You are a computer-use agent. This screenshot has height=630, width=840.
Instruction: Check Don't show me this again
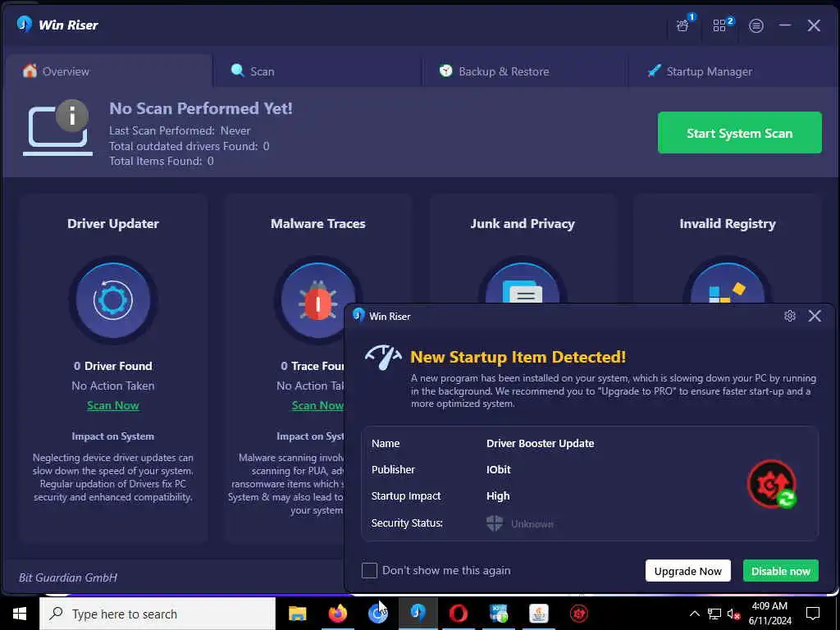pyautogui.click(x=369, y=571)
